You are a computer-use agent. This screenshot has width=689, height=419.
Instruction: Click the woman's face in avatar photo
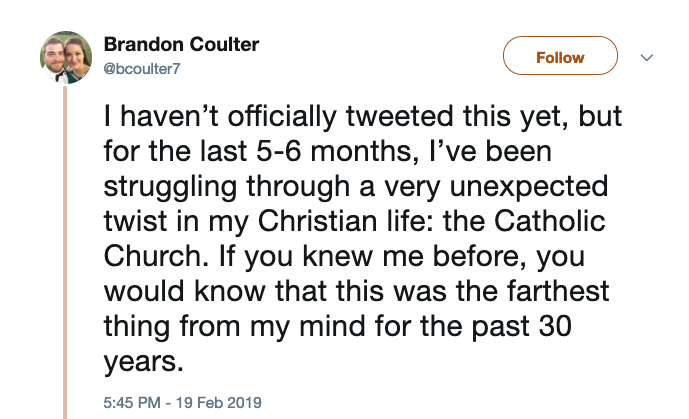(77, 58)
